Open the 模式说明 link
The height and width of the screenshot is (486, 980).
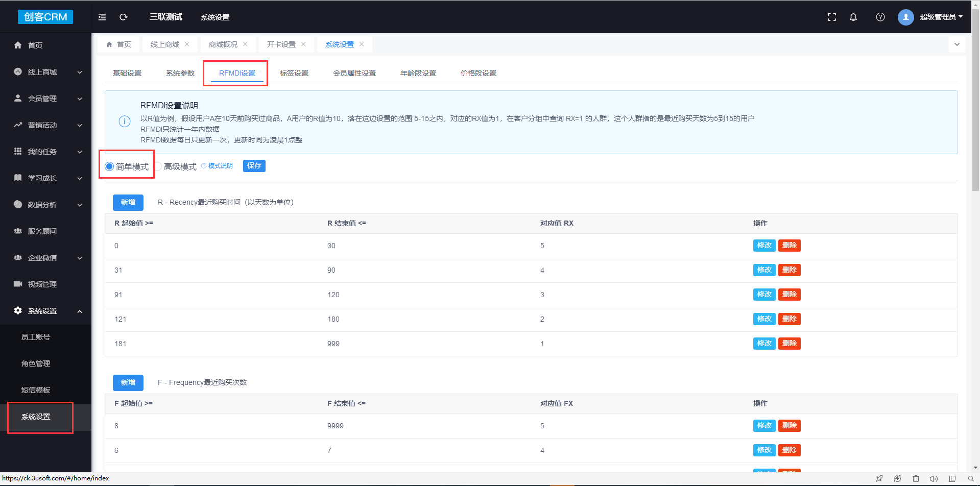(x=220, y=166)
